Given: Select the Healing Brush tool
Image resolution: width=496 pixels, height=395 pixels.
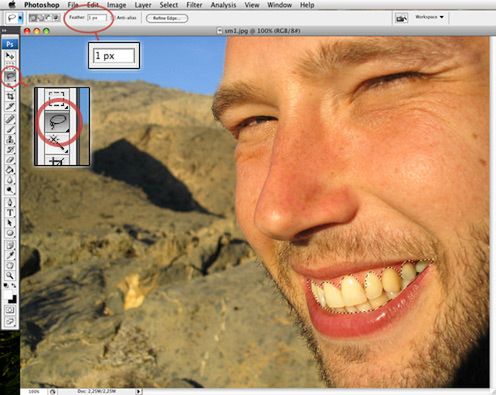Looking at the screenshot, I should pyautogui.click(x=10, y=119).
